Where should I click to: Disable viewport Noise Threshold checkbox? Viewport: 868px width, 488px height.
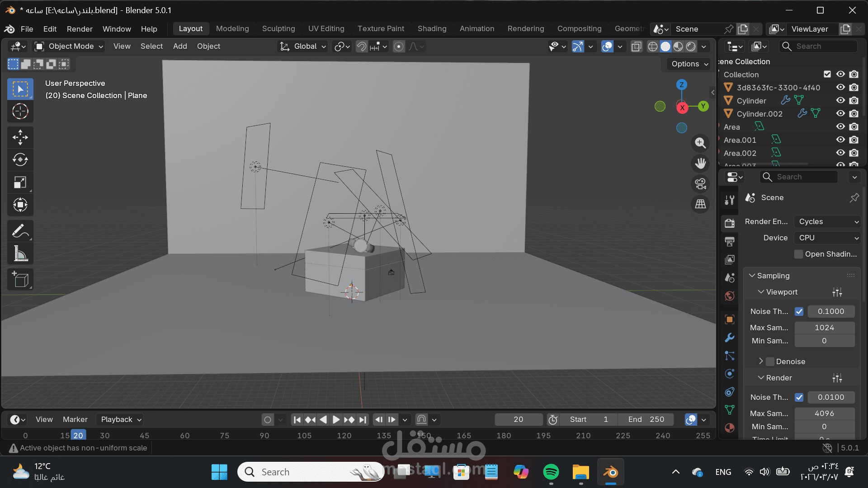point(799,311)
